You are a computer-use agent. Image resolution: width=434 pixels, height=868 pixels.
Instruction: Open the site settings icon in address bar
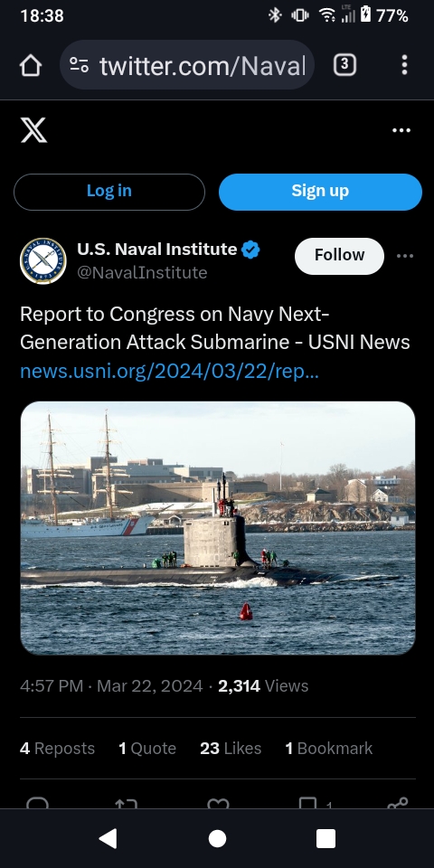click(x=80, y=65)
